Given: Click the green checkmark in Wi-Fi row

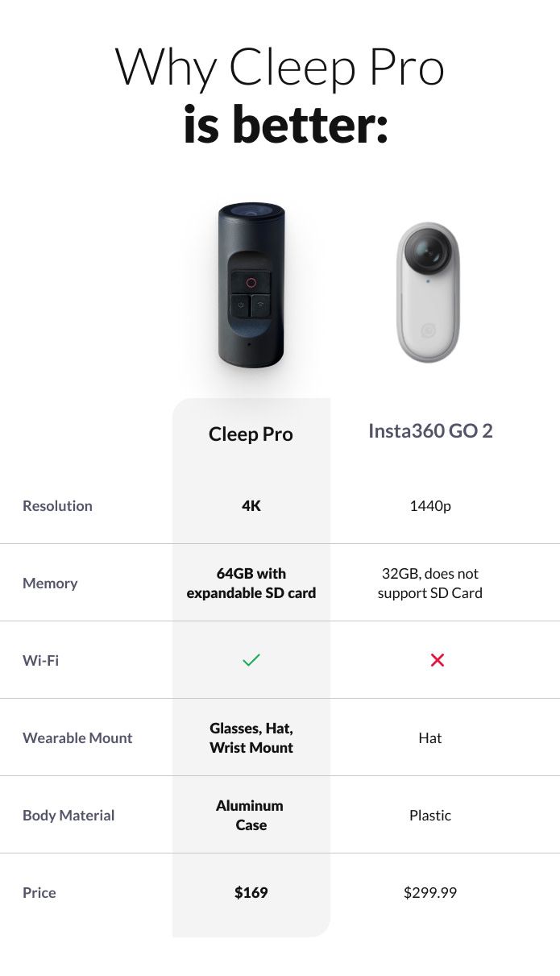Looking at the screenshot, I should point(251,660).
